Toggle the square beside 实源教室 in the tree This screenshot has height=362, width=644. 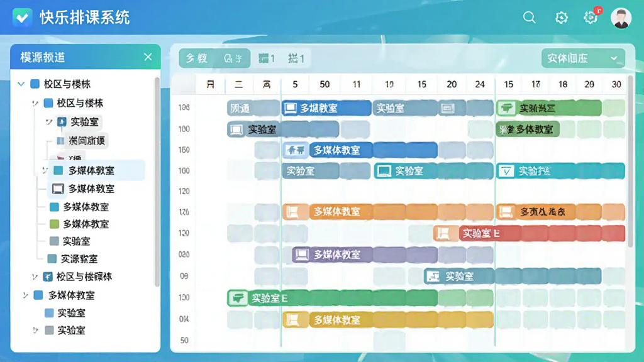(52, 258)
